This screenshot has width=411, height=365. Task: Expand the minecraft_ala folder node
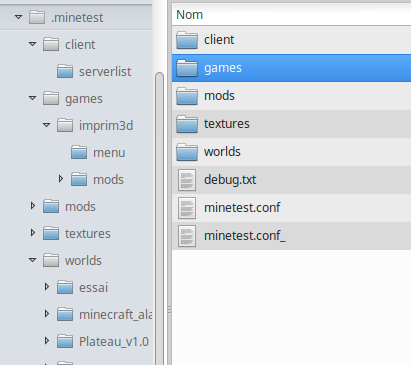47,314
